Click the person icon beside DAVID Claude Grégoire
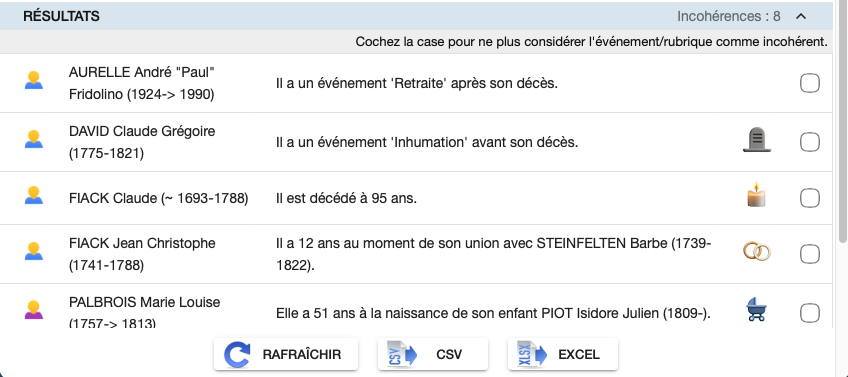 point(34,140)
